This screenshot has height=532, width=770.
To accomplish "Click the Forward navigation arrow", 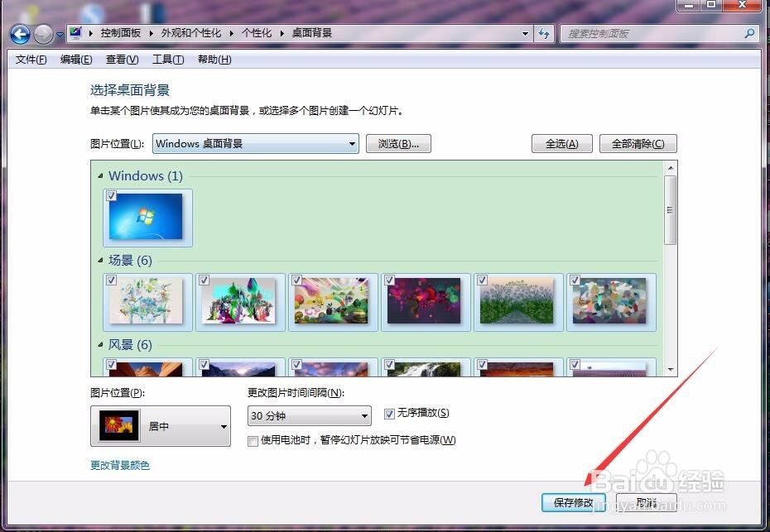I will click(x=44, y=34).
